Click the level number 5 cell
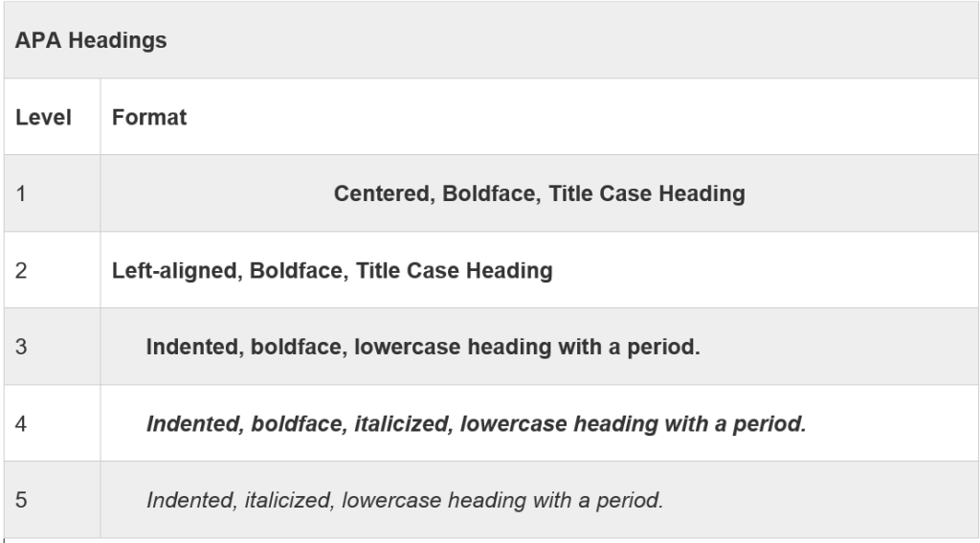 click(x=21, y=500)
